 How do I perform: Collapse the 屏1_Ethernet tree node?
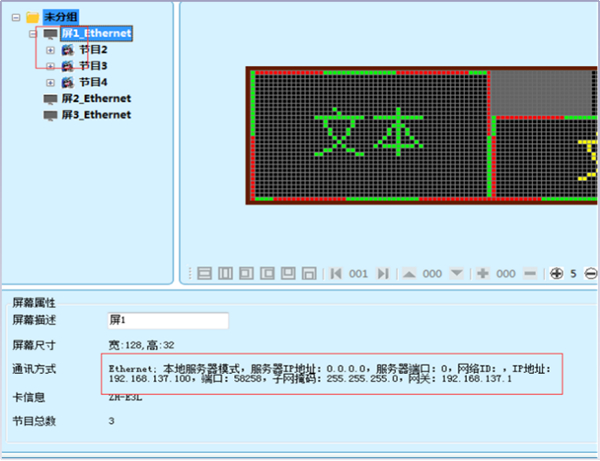click(33, 33)
